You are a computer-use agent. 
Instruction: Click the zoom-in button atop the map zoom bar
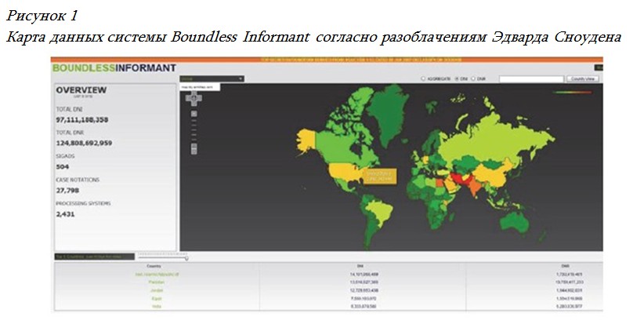point(194,114)
